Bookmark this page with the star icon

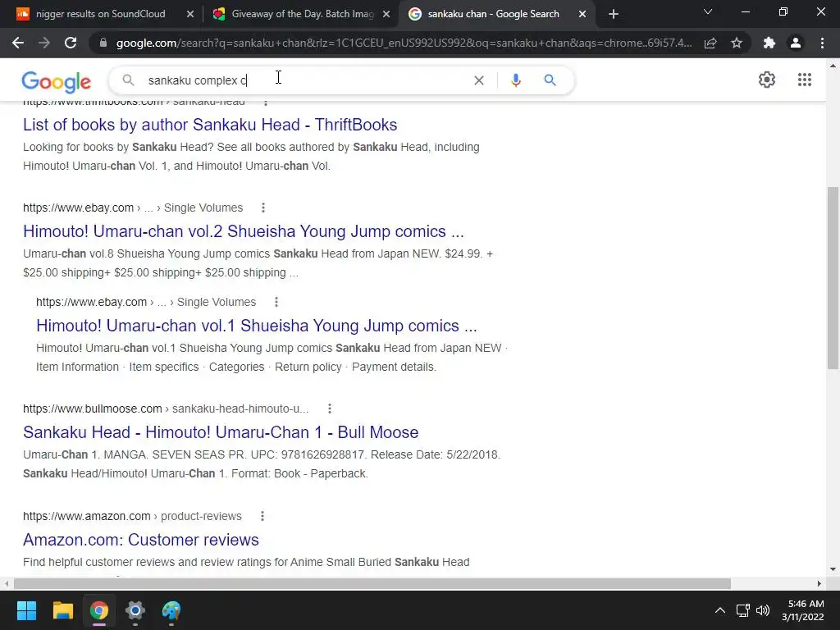[x=737, y=43]
